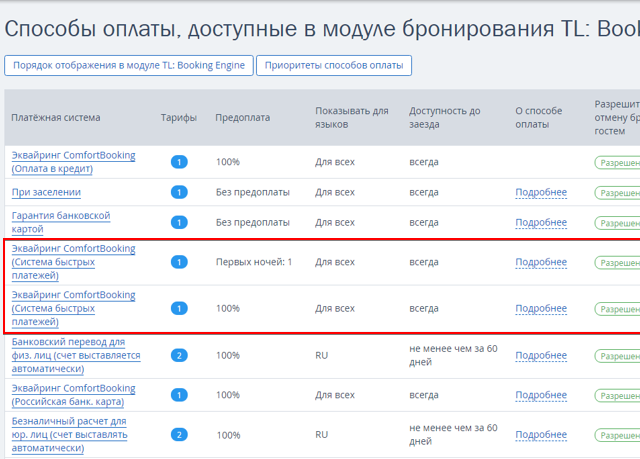Open 'Банковский перевод для физ. лиц' link
This screenshot has height=459, width=640.
pos(76,355)
